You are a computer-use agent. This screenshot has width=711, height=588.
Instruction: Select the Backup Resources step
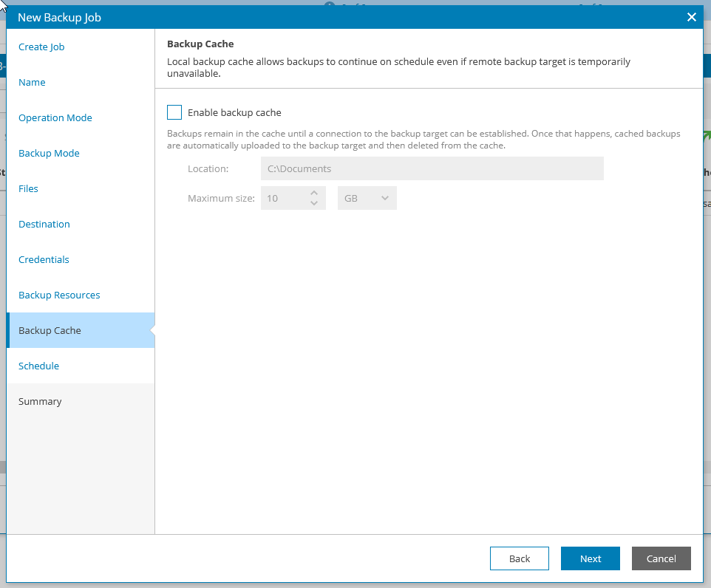[58, 295]
